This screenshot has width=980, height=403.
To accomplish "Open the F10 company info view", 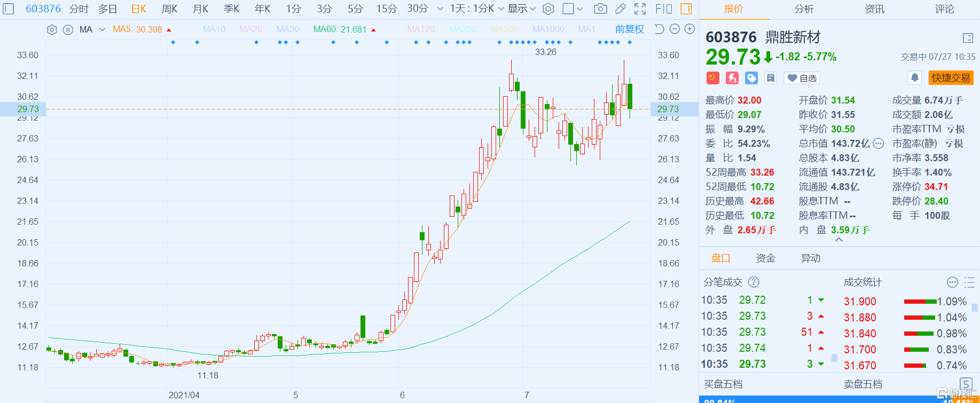I will click(x=664, y=9).
